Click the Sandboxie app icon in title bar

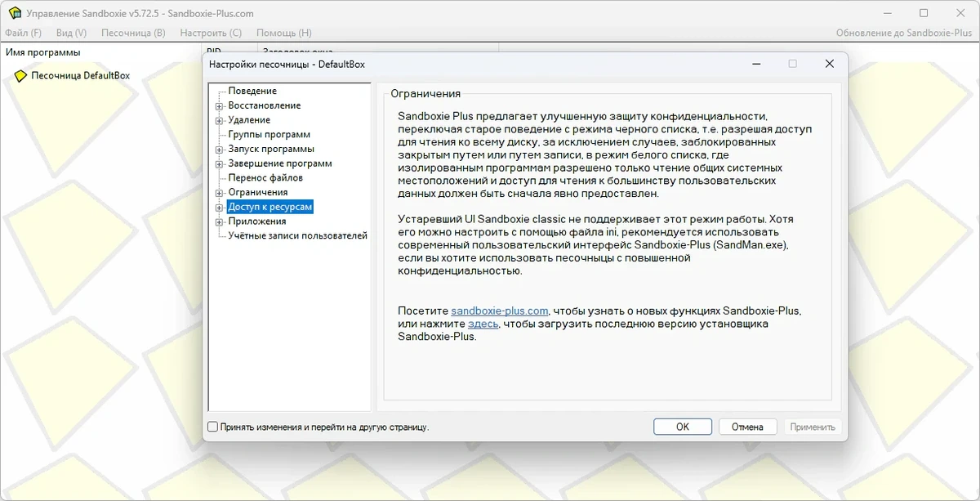pos(14,13)
